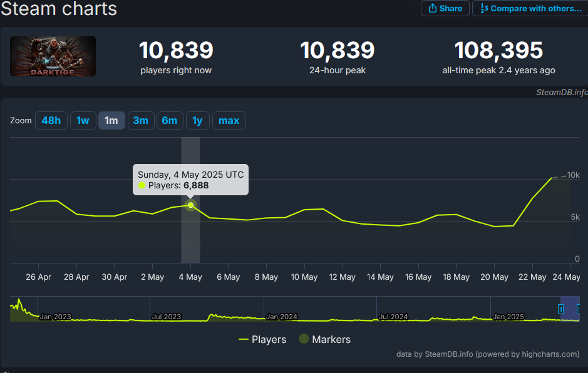The height and width of the screenshot is (373, 588).
Task: Set zoom to 48h
Action: pos(51,120)
